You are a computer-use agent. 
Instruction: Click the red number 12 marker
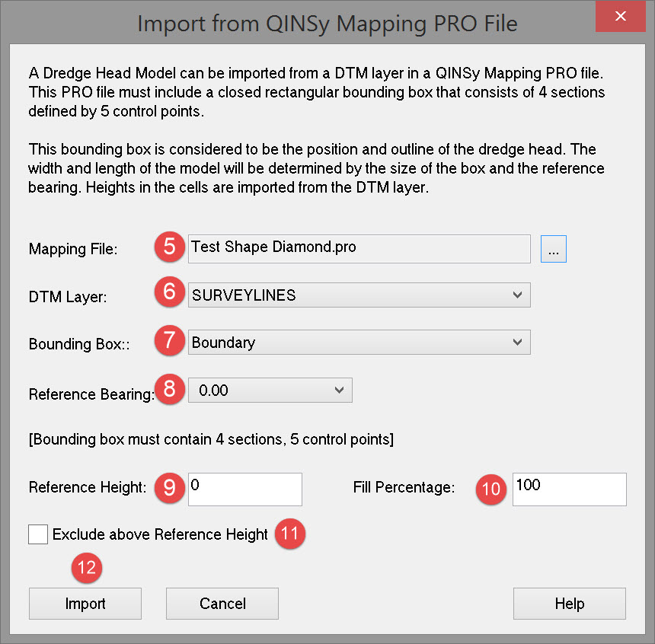click(87, 568)
